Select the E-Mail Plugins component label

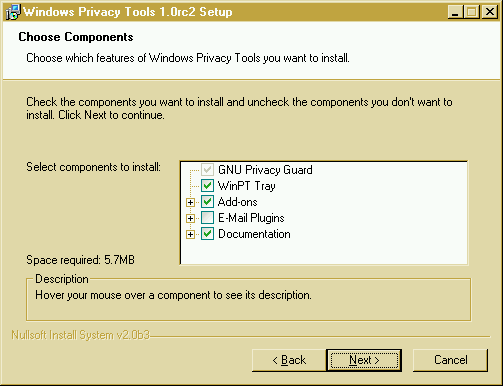coord(251,218)
